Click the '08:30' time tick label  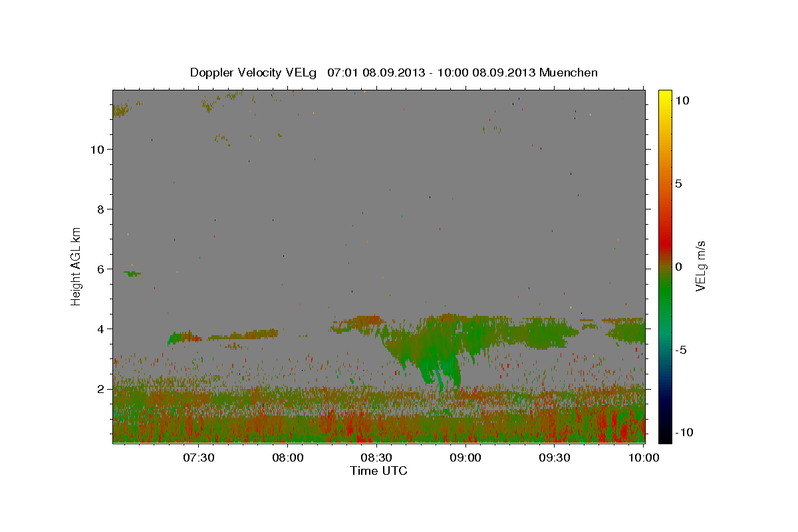[376, 458]
